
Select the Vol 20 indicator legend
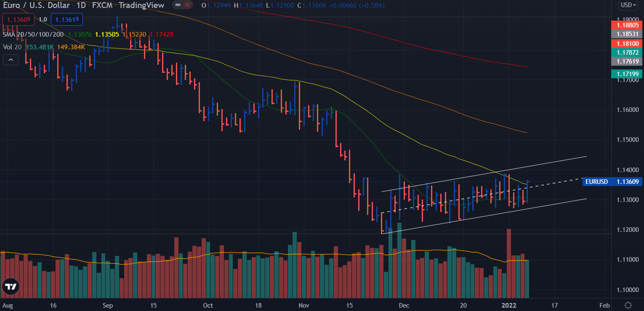12,47
